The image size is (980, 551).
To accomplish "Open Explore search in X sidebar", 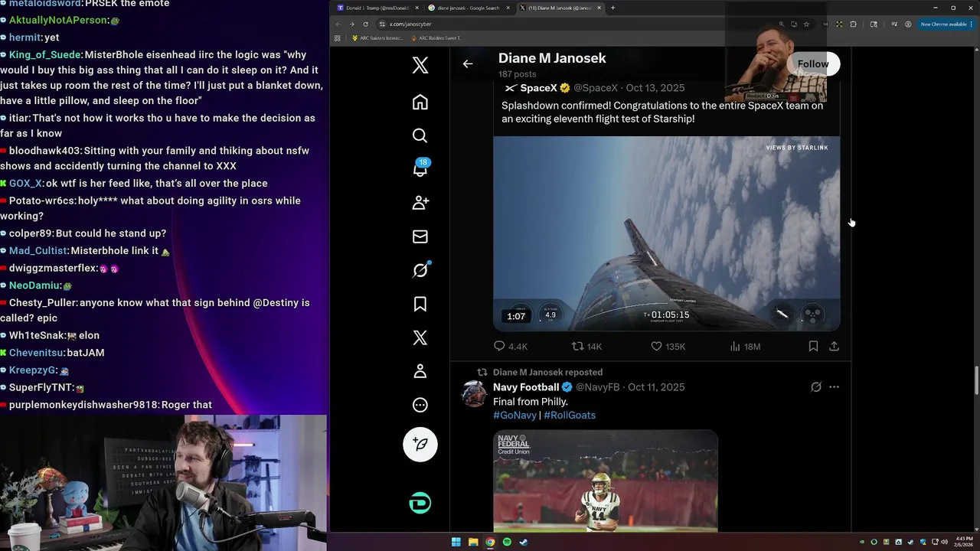I will pyautogui.click(x=420, y=135).
